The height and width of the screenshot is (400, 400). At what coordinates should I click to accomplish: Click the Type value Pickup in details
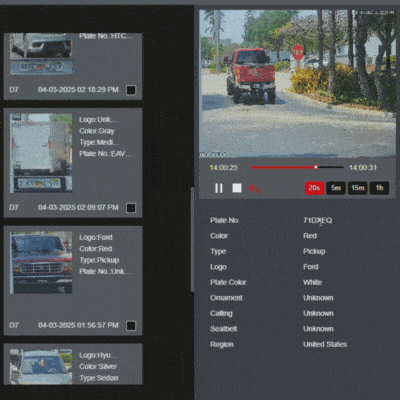(314, 251)
